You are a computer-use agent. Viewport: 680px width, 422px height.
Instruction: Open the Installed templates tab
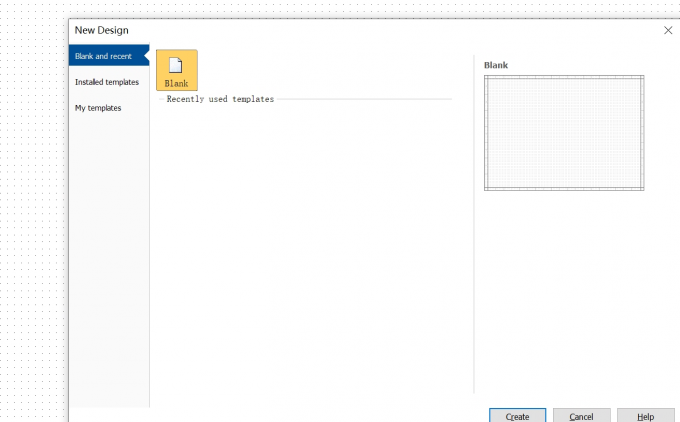coord(107,82)
